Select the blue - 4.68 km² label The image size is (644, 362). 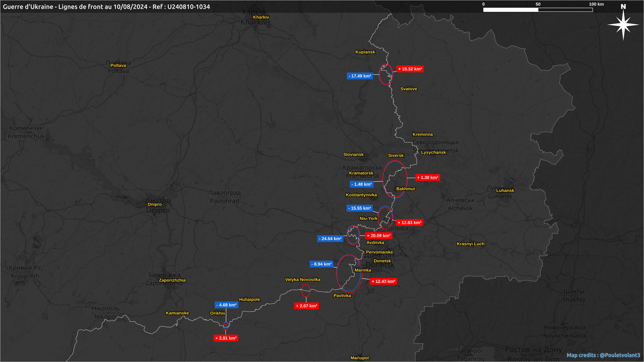pyautogui.click(x=226, y=305)
